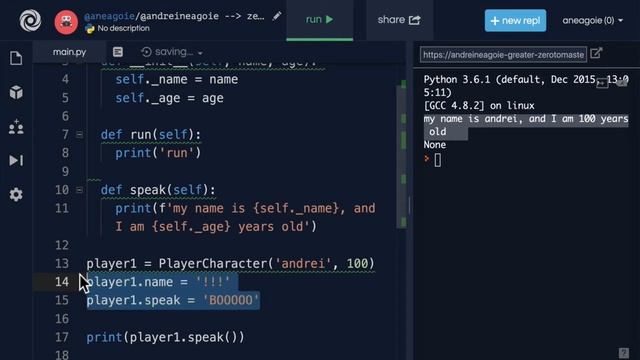
Task: Click the print('run') code line
Action: click(158, 153)
